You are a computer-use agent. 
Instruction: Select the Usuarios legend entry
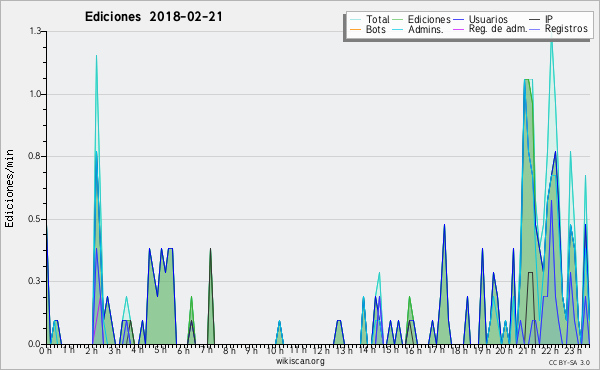(488, 20)
